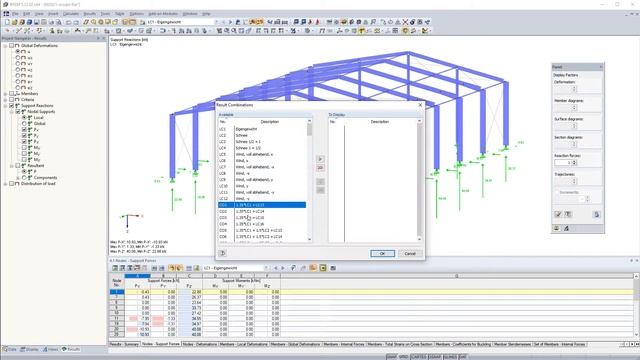Click the previous arrow in results table toolbar

[276, 268]
